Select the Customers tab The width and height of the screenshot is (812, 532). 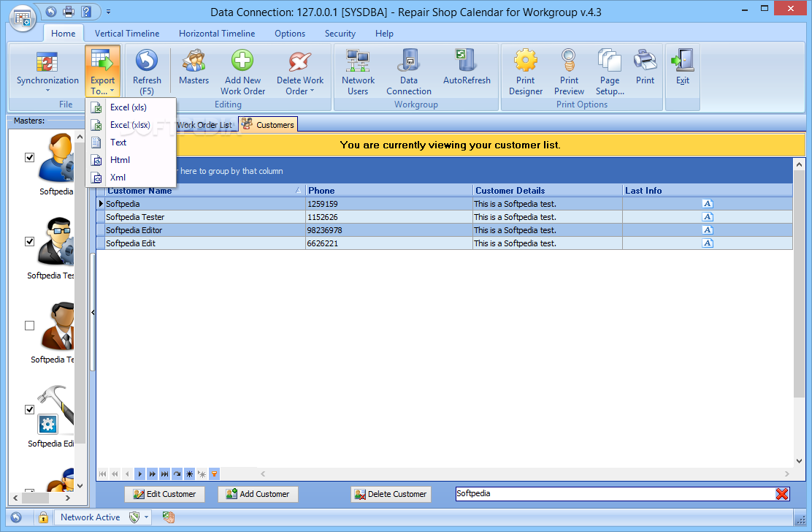[x=268, y=125]
